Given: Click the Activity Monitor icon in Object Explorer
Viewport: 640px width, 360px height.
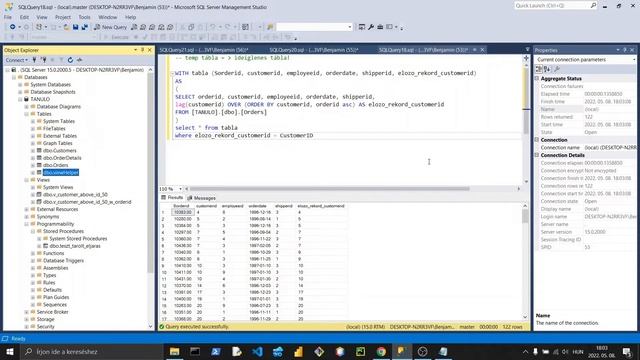Looking at the screenshot, I should (x=80, y=60).
